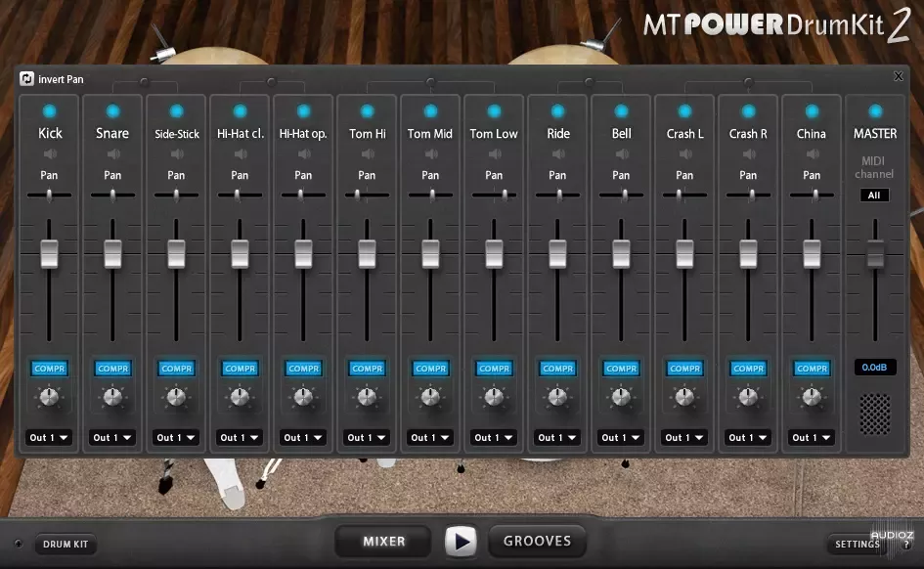The image size is (924, 569).
Task: Open the Ride Out 1 dropdown
Action: click(x=557, y=438)
